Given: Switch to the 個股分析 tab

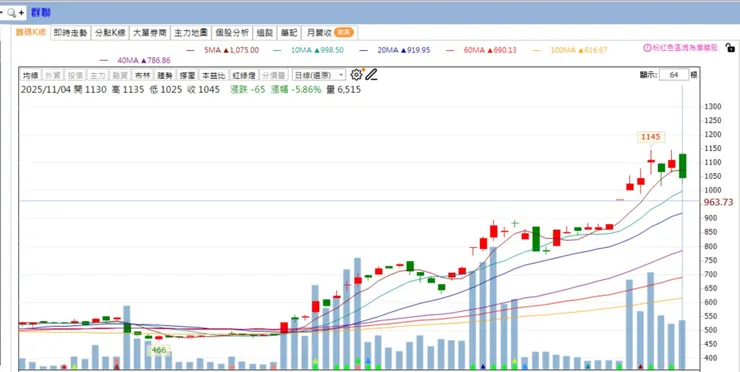Looking at the screenshot, I should 232,33.
